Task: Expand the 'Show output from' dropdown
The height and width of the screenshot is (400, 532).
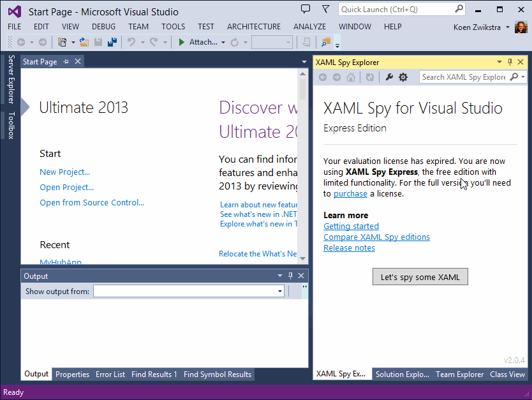Action: click(x=280, y=292)
